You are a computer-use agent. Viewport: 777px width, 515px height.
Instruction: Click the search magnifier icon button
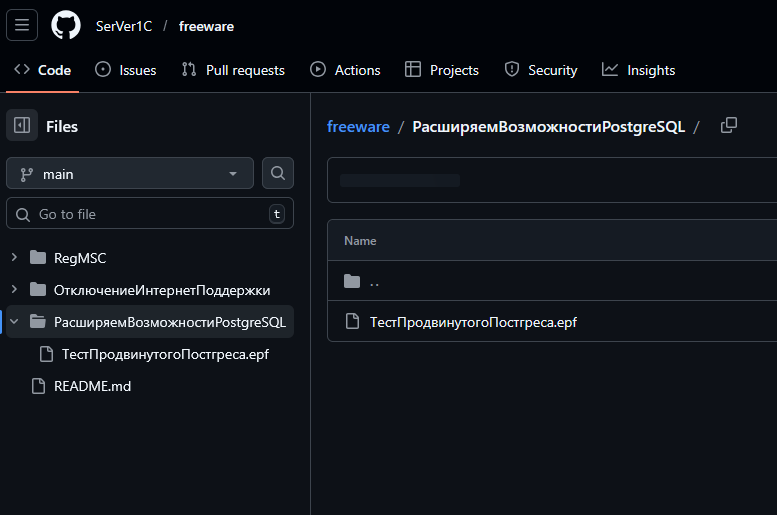tap(278, 174)
